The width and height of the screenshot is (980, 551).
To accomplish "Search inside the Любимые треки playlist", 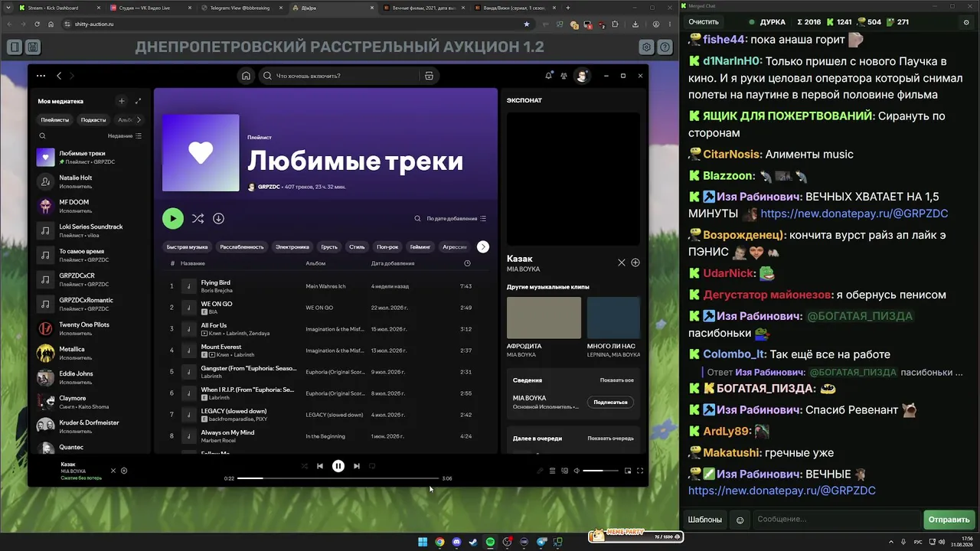I will 417,218.
